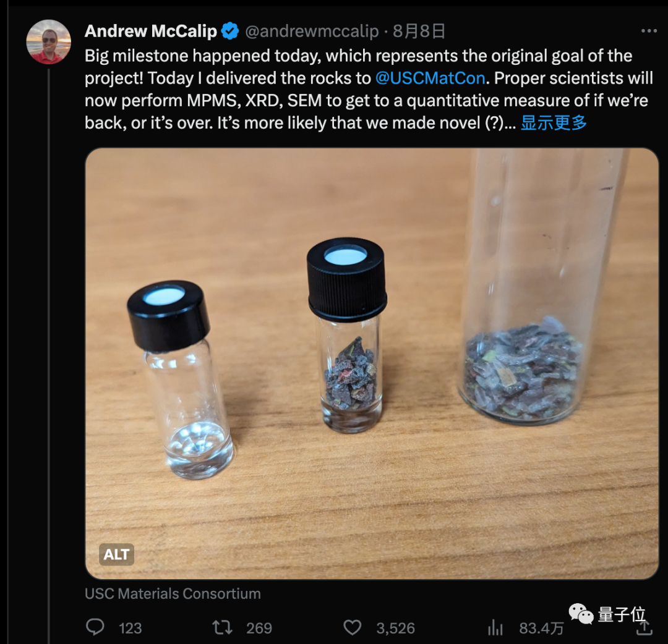The image size is (668, 644).
Task: Expand tweet with 显示更多 link
Action: 554,123
